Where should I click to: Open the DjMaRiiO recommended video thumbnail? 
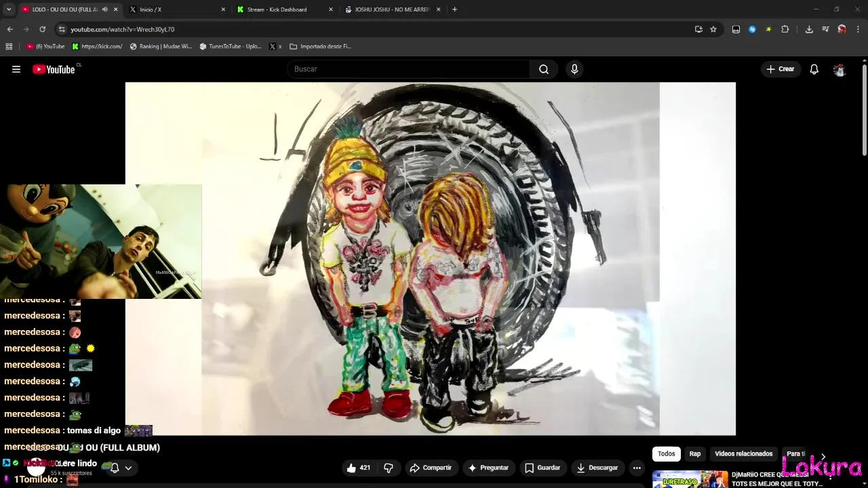pos(690,479)
